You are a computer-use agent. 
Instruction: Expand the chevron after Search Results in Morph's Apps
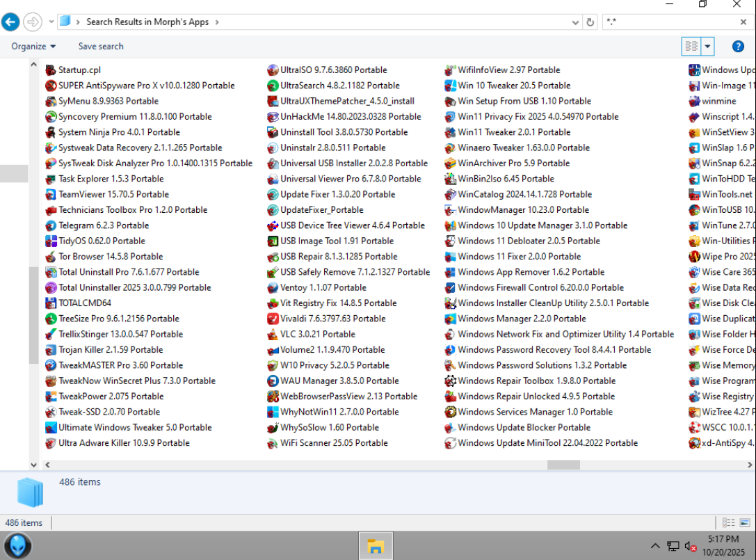tap(217, 22)
